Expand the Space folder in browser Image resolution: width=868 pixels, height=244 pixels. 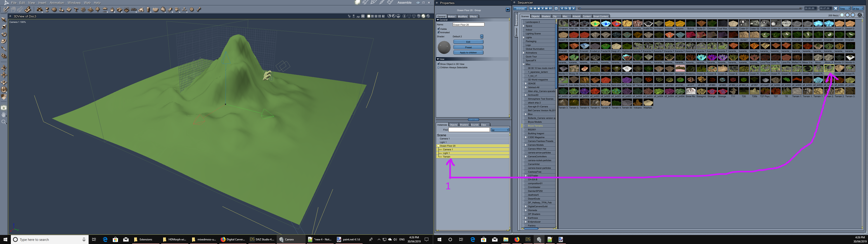(524, 26)
